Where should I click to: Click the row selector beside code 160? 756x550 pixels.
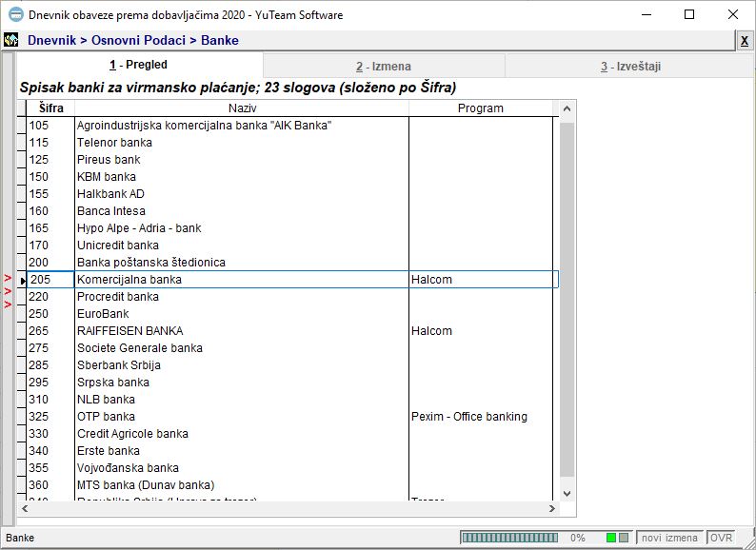tap(22, 211)
